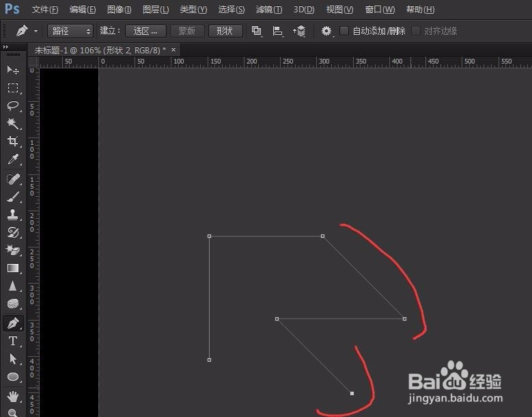Image resolution: width=532 pixels, height=417 pixels.
Task: Select the Hand tool
Action: pyautogui.click(x=13, y=396)
